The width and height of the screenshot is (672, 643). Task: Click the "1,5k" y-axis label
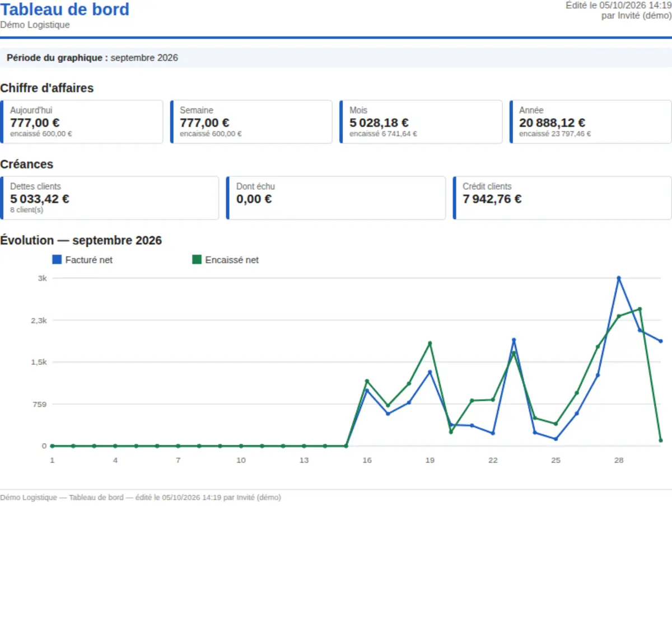[39, 362]
